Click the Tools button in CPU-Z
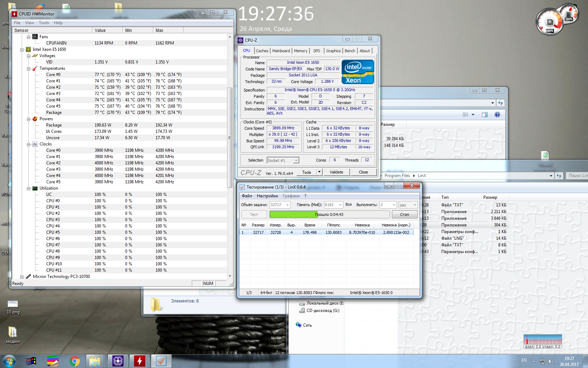The image size is (588, 368). [x=307, y=172]
